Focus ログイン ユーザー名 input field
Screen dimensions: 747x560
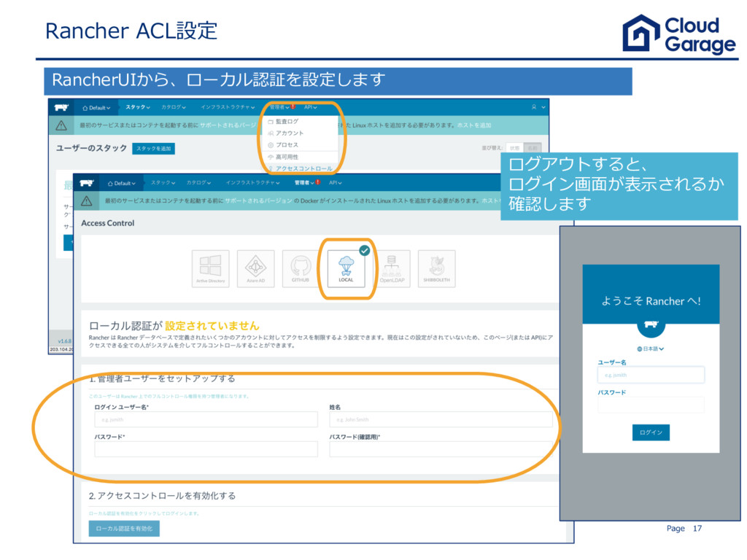[x=206, y=419]
